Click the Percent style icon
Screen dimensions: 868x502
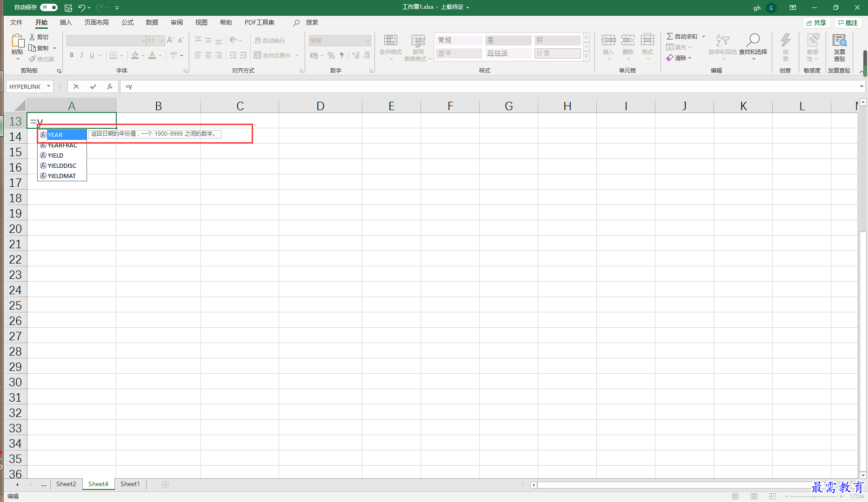pos(331,55)
